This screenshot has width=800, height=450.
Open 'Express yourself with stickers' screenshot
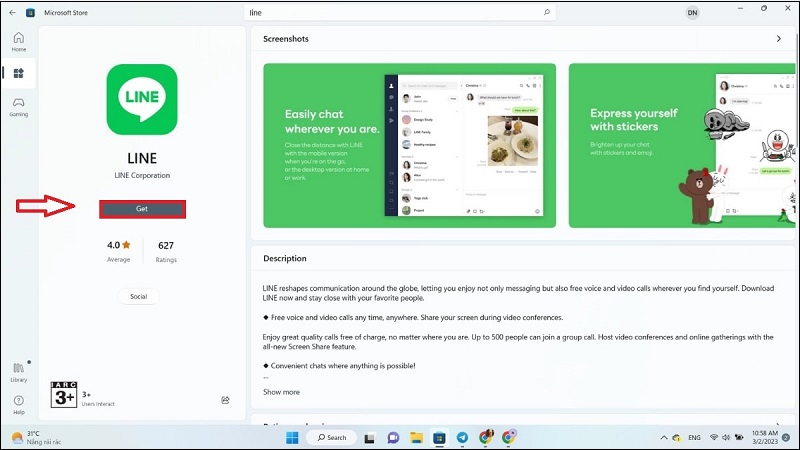coord(682,145)
